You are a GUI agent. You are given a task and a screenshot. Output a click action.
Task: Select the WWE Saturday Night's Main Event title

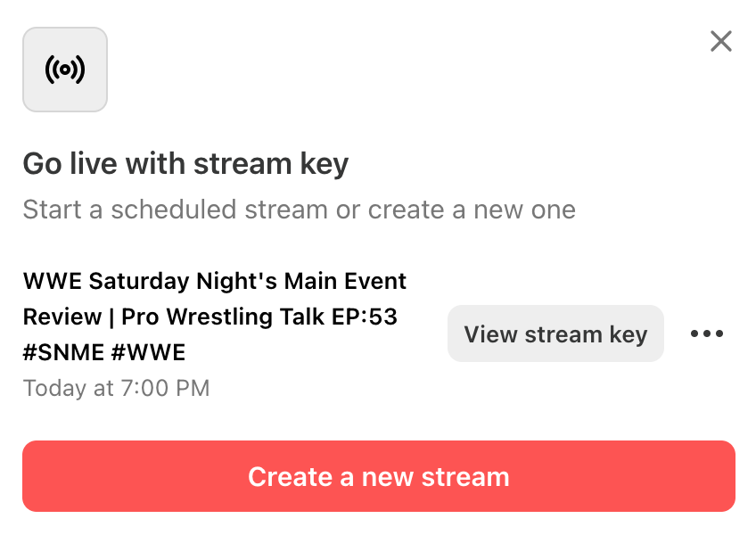214,317
